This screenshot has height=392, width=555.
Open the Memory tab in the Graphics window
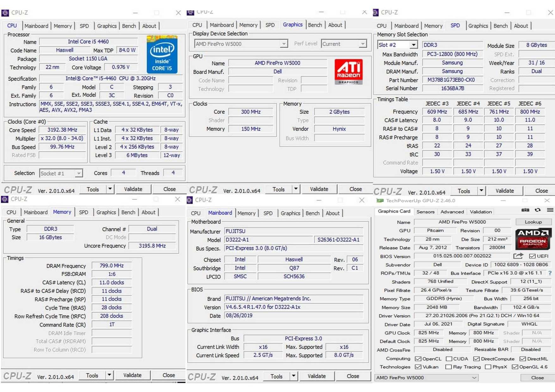pos(248,25)
